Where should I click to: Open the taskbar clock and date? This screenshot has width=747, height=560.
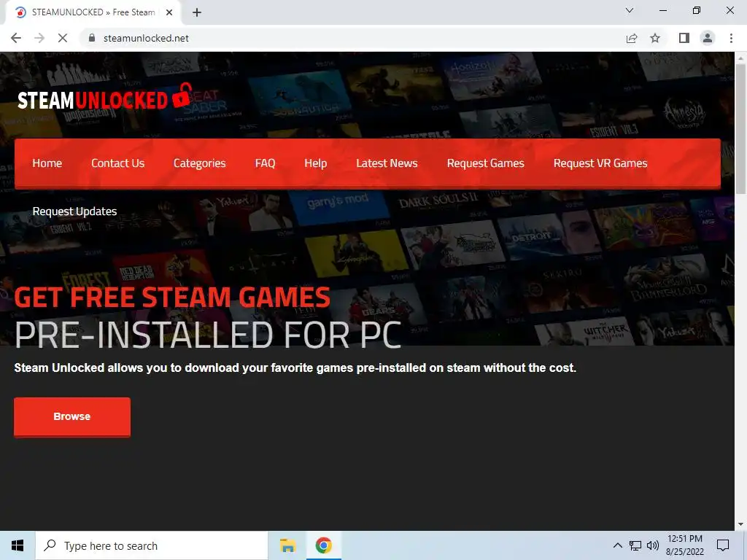point(684,545)
